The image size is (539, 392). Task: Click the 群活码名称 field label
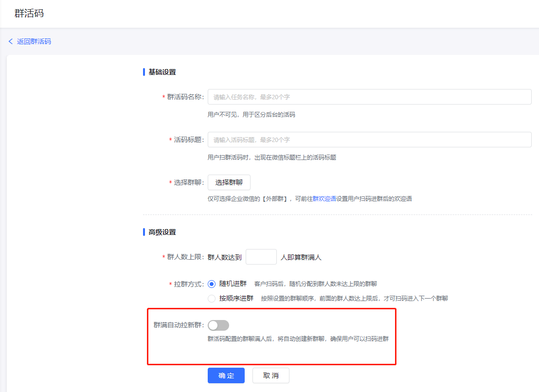coord(185,97)
